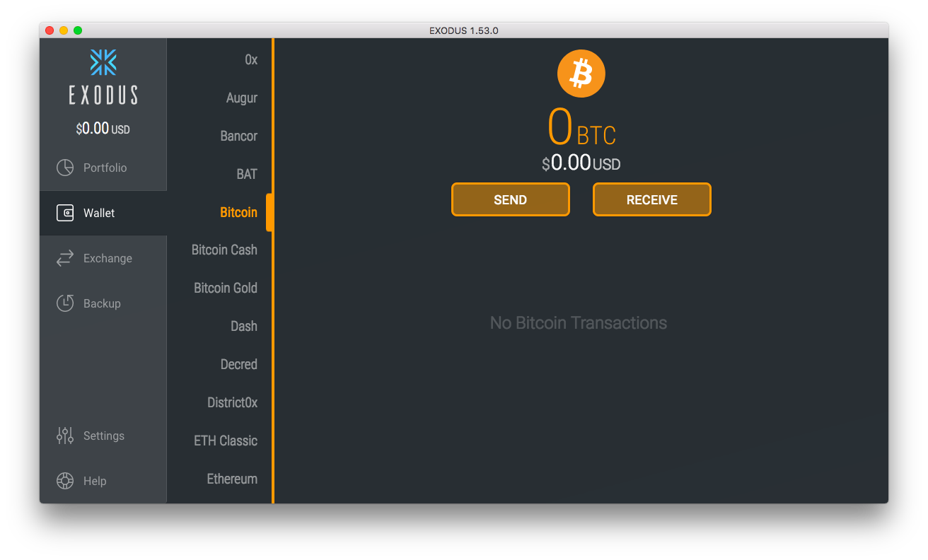This screenshot has width=928, height=560.
Task: Go to the Exchange section
Action: click(103, 258)
